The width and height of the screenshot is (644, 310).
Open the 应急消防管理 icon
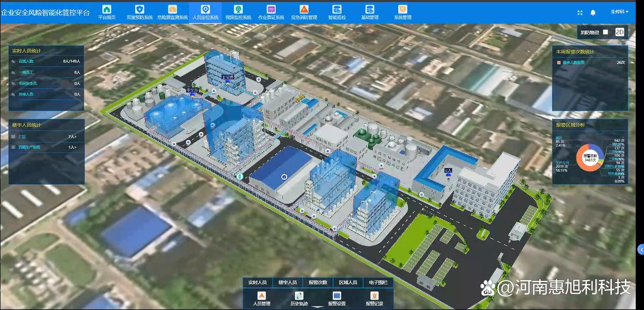click(x=304, y=9)
